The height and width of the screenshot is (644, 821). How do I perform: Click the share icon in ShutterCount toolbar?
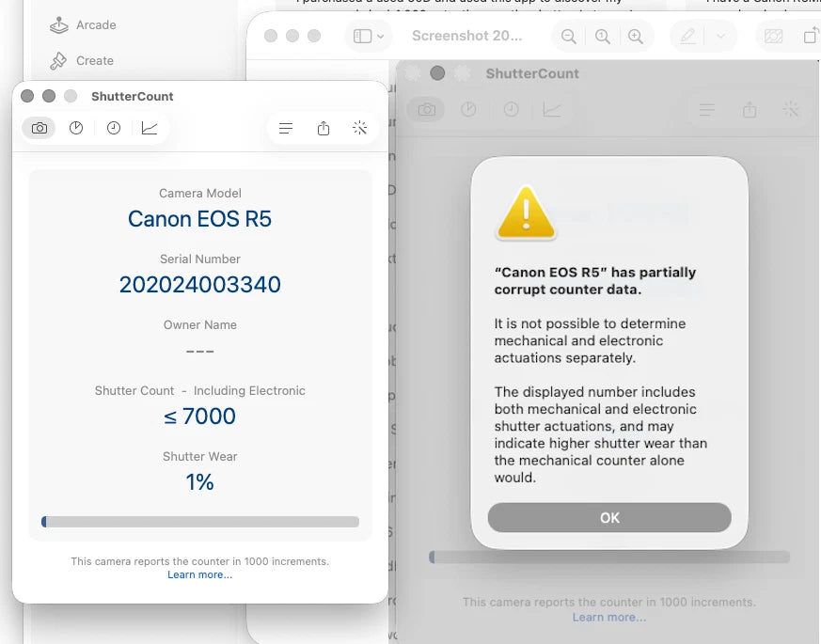[x=324, y=128]
